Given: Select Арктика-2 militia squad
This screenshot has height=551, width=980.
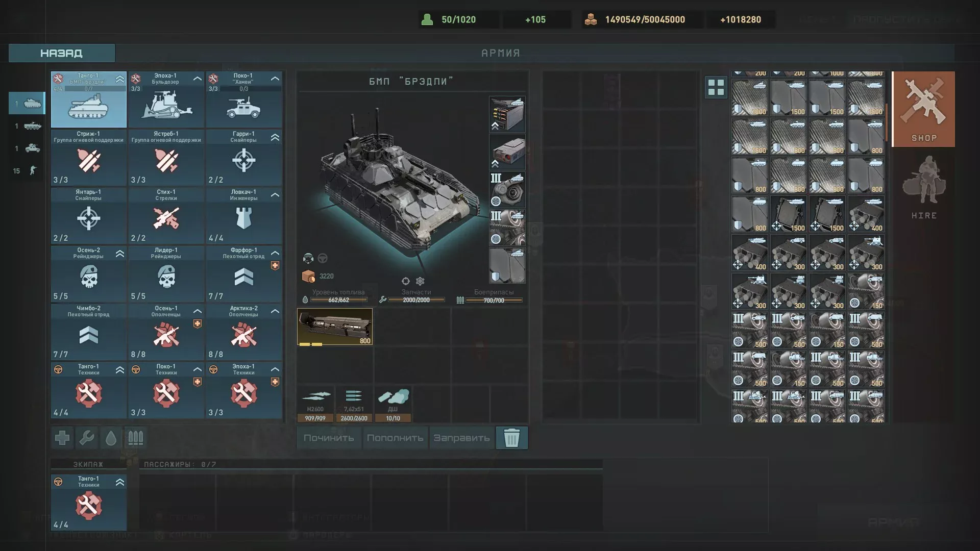Looking at the screenshot, I should [x=244, y=332].
